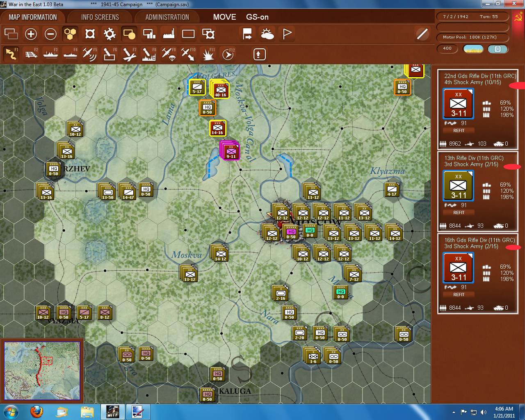Image resolution: width=525 pixels, height=420 pixels.
Task: Open Firefox from the taskbar
Action: tap(37, 411)
